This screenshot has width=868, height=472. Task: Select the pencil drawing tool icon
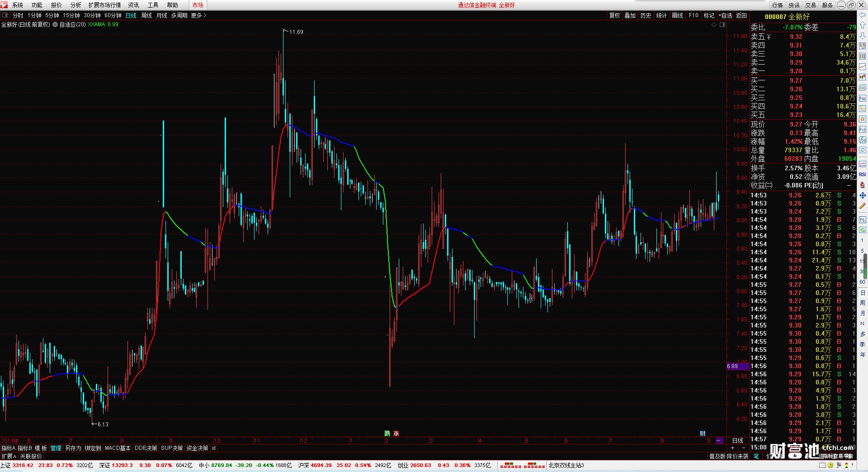[863, 206]
